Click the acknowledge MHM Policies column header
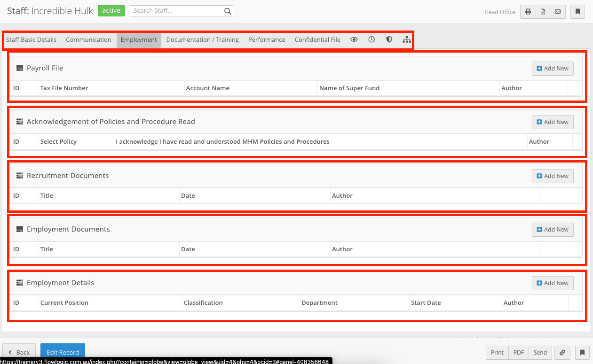 pyautogui.click(x=222, y=141)
